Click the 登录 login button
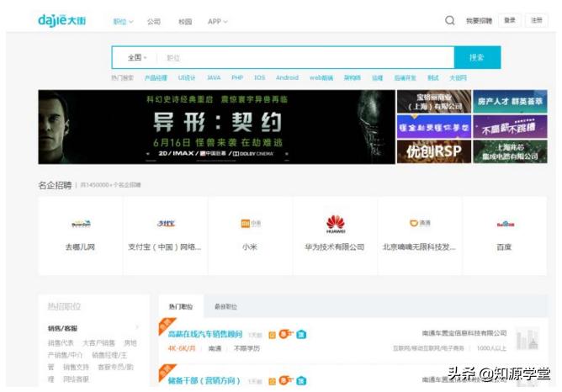 click(x=510, y=20)
